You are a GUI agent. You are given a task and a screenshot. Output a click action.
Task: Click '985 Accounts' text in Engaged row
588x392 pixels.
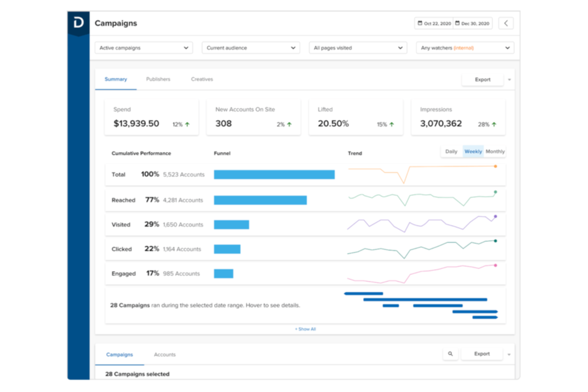181,274
